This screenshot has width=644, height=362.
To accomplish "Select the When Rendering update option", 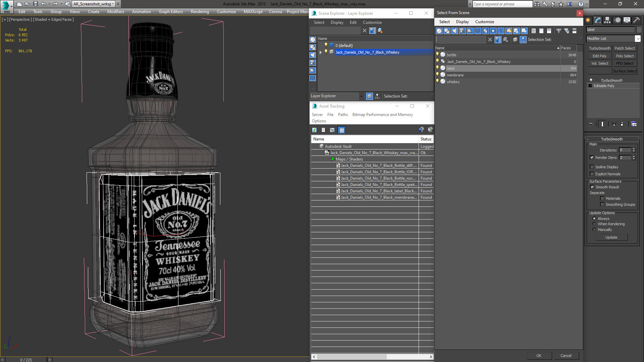I will coord(594,224).
